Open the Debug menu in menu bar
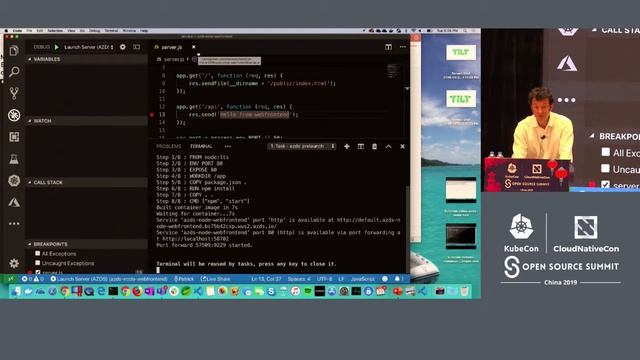Viewport: 640px width, 360px height. [95, 31]
